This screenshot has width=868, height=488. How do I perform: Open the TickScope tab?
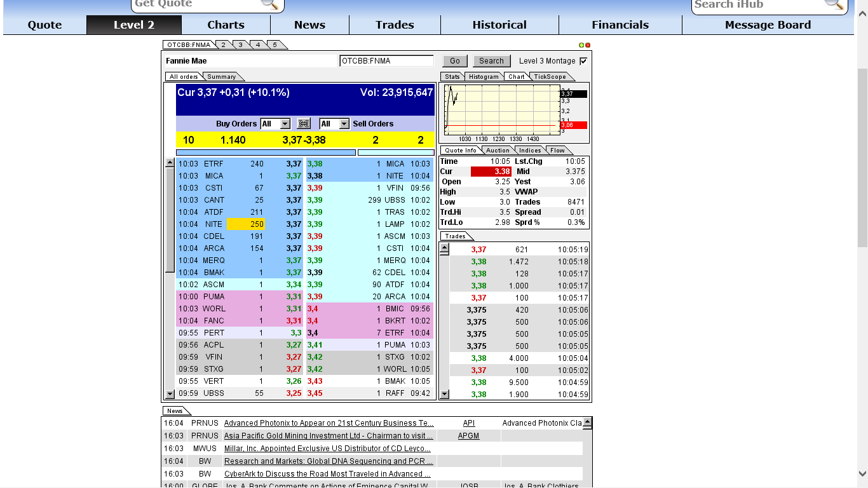click(x=550, y=77)
